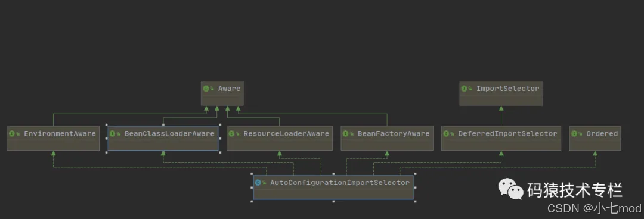This screenshot has height=219, width=644.
Task: Click the interface icon on Aware
Action: (x=206, y=89)
